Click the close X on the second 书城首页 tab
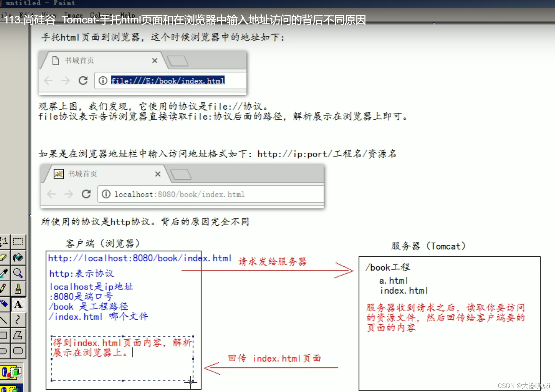The image size is (555, 392). pos(158,174)
